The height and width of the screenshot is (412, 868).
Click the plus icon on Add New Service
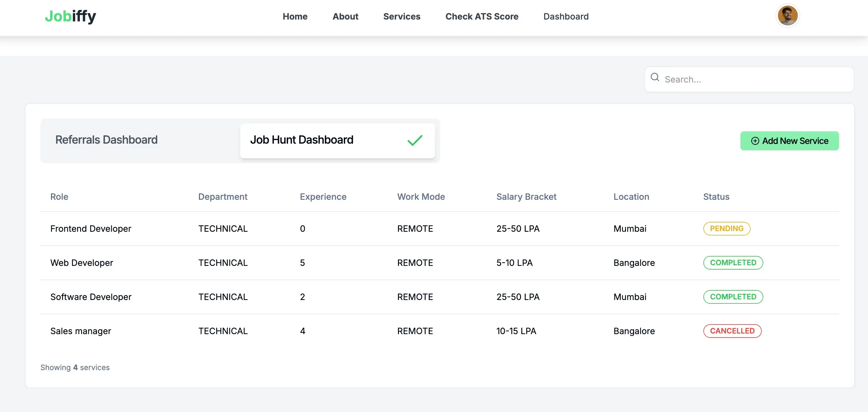pyautogui.click(x=755, y=141)
